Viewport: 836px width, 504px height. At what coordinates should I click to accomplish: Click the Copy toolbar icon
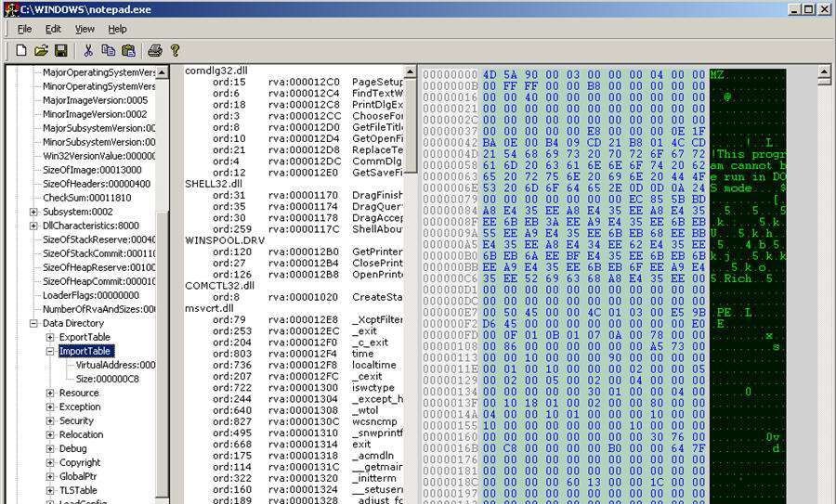click(109, 50)
